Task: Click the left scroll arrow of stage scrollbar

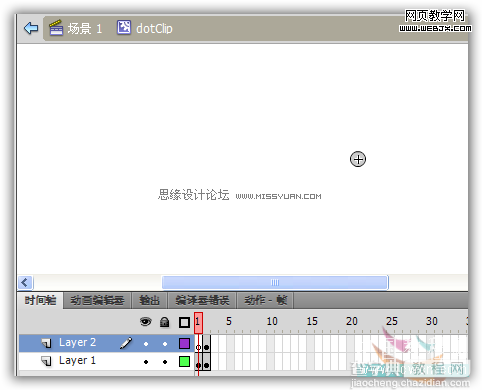Action: (25, 283)
